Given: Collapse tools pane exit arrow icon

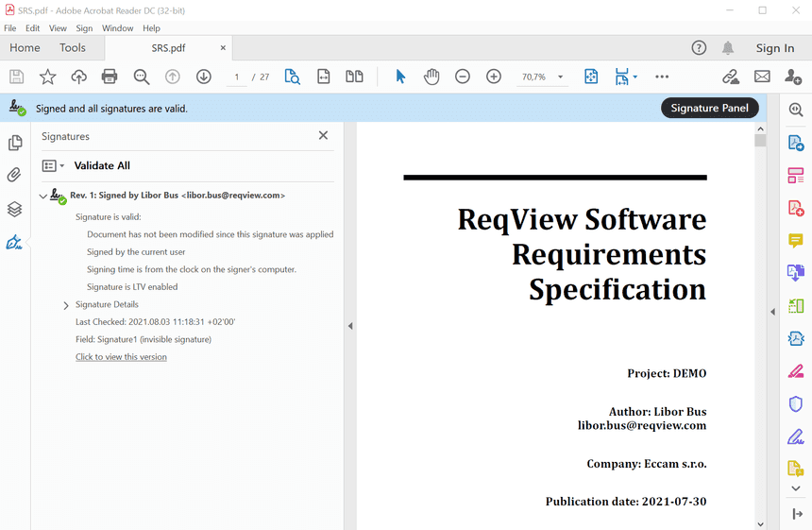Looking at the screenshot, I should tap(796, 514).
